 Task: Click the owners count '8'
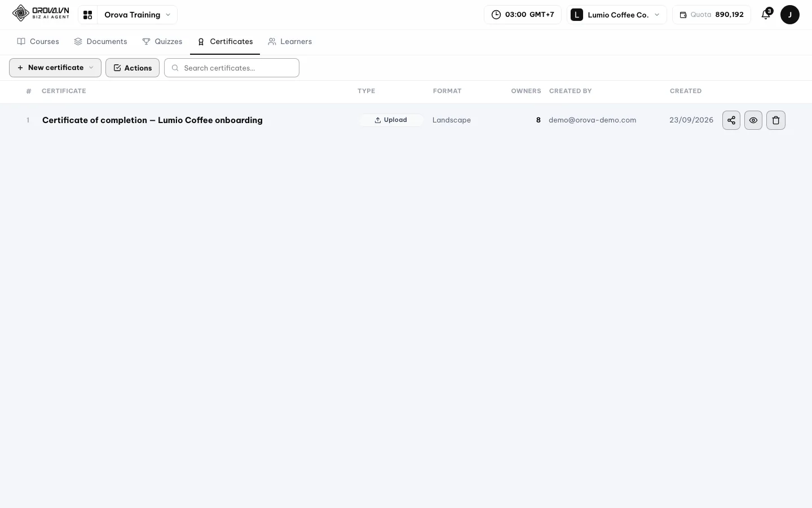pos(539,120)
